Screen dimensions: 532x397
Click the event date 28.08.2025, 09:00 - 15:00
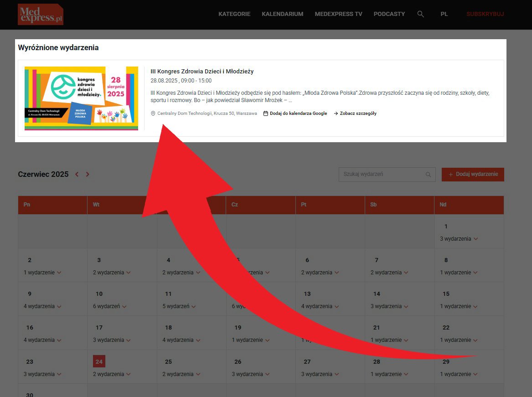(x=181, y=80)
